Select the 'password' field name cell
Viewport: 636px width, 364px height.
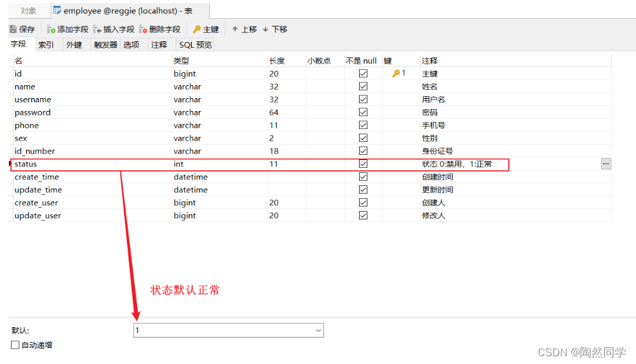(91, 112)
